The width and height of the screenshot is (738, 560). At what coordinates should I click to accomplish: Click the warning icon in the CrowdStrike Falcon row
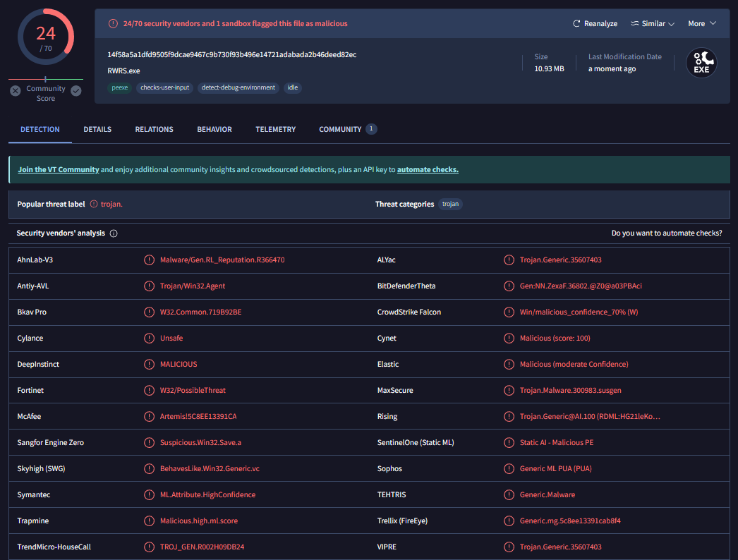pos(509,312)
